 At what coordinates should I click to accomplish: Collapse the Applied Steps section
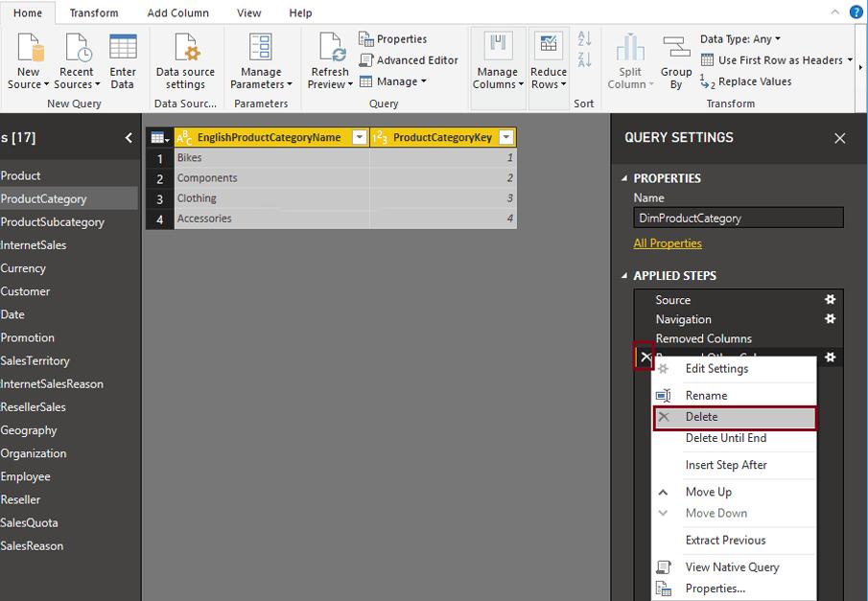click(625, 276)
